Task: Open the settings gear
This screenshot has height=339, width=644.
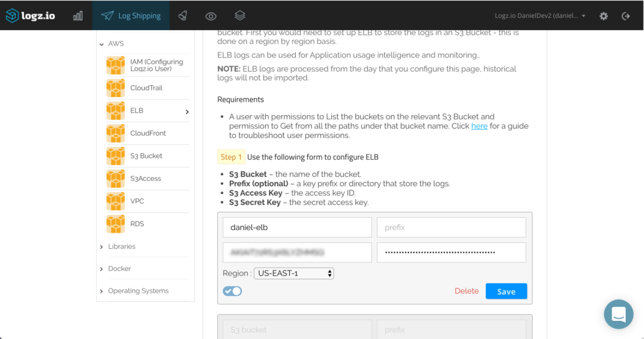Action: pyautogui.click(x=603, y=16)
